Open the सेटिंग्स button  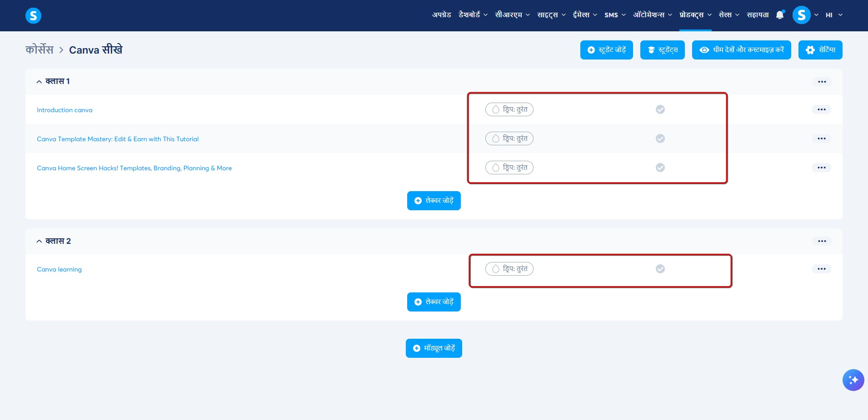820,50
